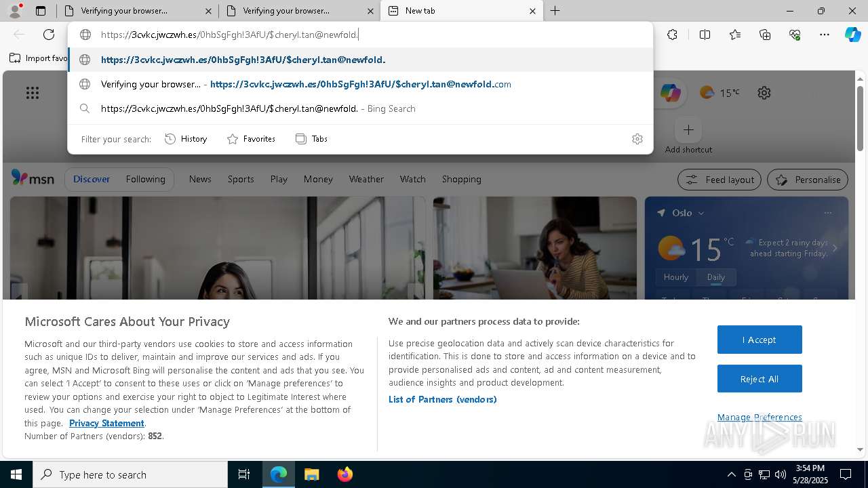The image size is (868, 488).
Task: Open the Import favorites bookmark item
Action: (39, 58)
